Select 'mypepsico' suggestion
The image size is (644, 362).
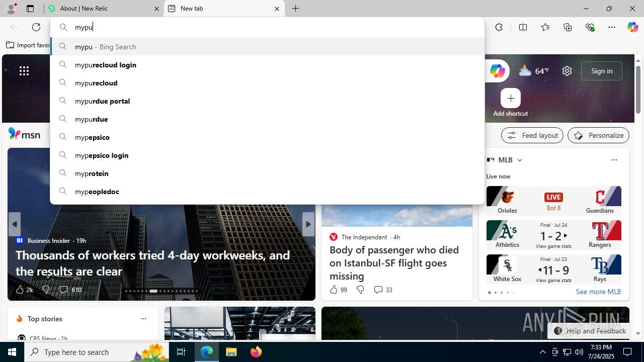click(x=267, y=137)
